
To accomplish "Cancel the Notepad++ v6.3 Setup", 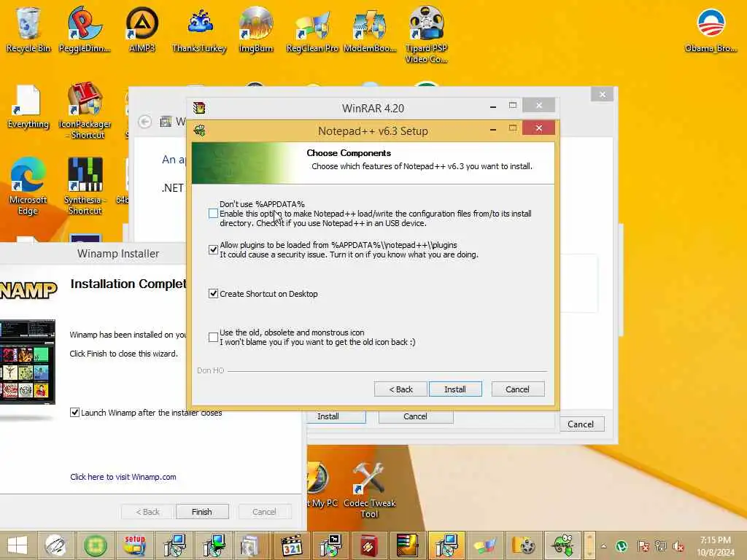I will [517, 389].
